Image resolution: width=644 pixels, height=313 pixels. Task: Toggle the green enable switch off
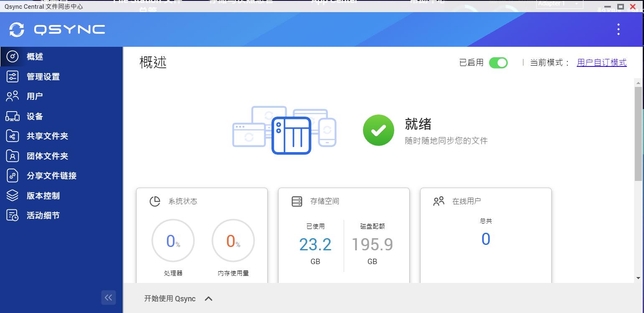(x=499, y=62)
